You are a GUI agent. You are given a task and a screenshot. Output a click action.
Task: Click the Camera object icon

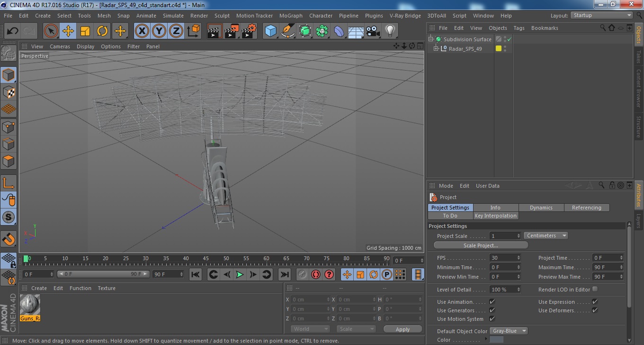click(x=373, y=31)
